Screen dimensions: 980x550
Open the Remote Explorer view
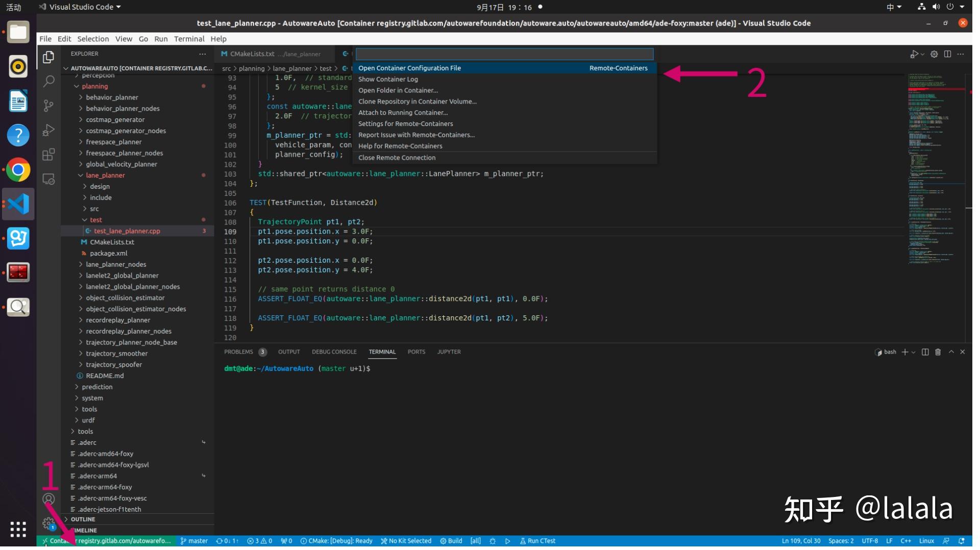click(x=48, y=180)
